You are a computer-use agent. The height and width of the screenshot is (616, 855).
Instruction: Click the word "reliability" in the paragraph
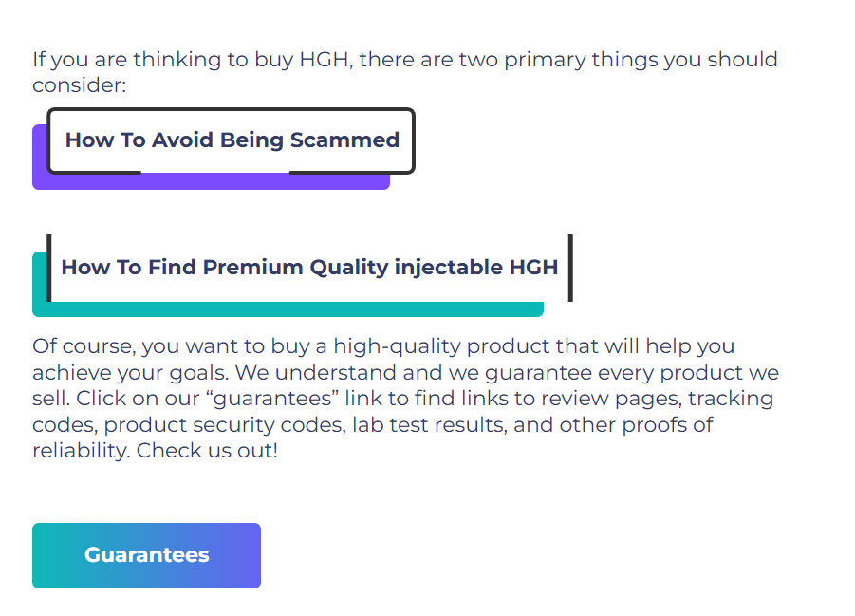point(80,451)
